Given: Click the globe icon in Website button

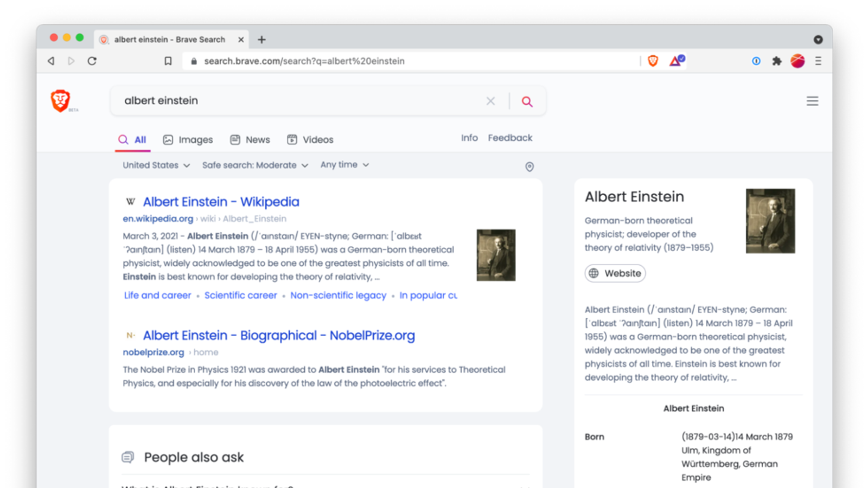Looking at the screenshot, I should pyautogui.click(x=594, y=273).
